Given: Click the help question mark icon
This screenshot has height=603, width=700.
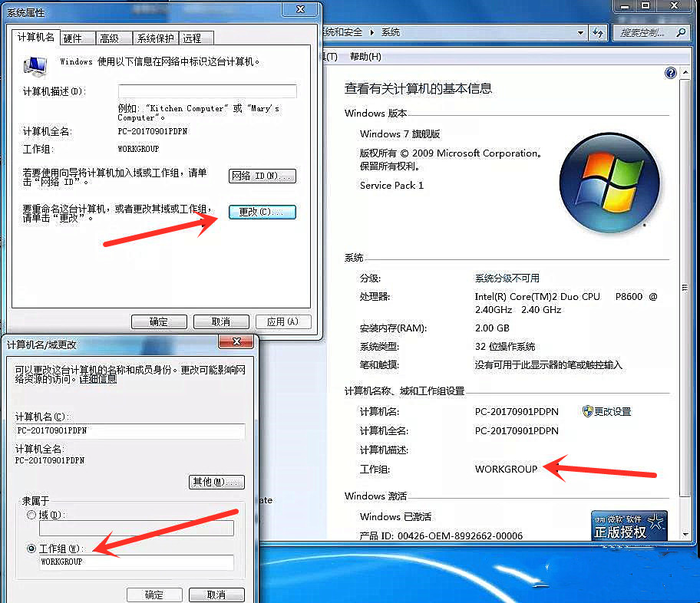Looking at the screenshot, I should click(x=671, y=72).
